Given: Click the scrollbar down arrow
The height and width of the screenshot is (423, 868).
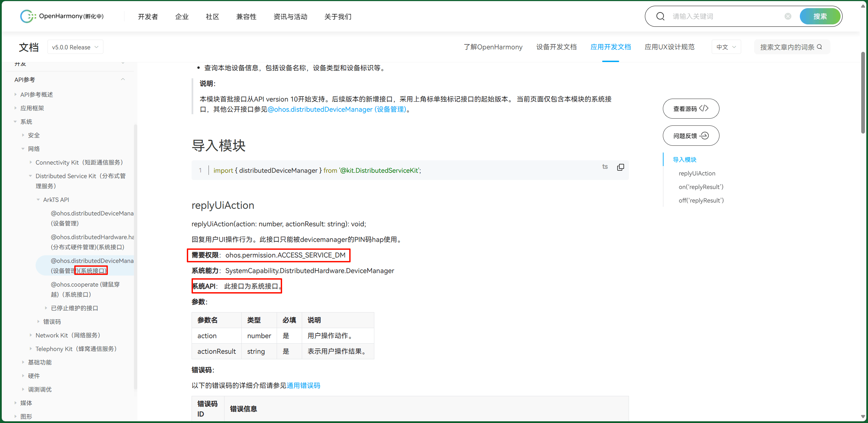Looking at the screenshot, I should click(863, 417).
